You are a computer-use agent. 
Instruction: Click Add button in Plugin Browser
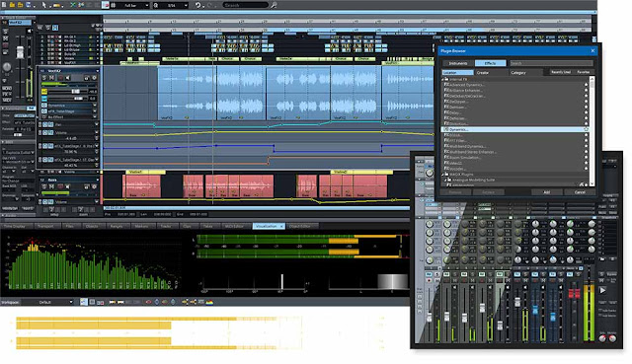coord(546,192)
